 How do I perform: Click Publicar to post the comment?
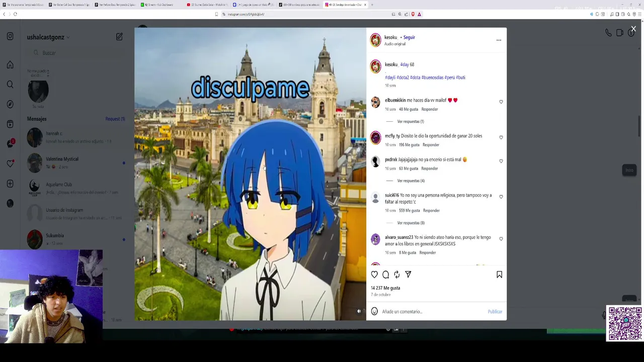click(x=495, y=312)
